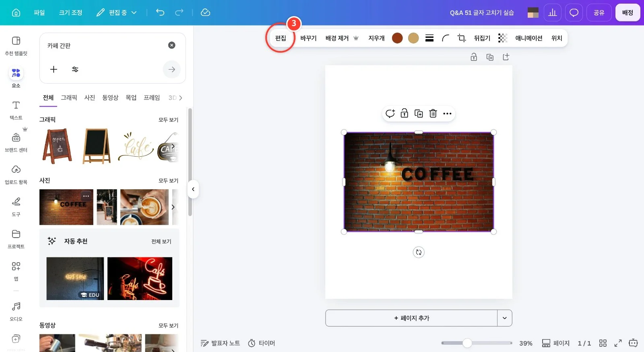Submit search with arrow button
The width and height of the screenshot is (644, 352).
pos(172,69)
